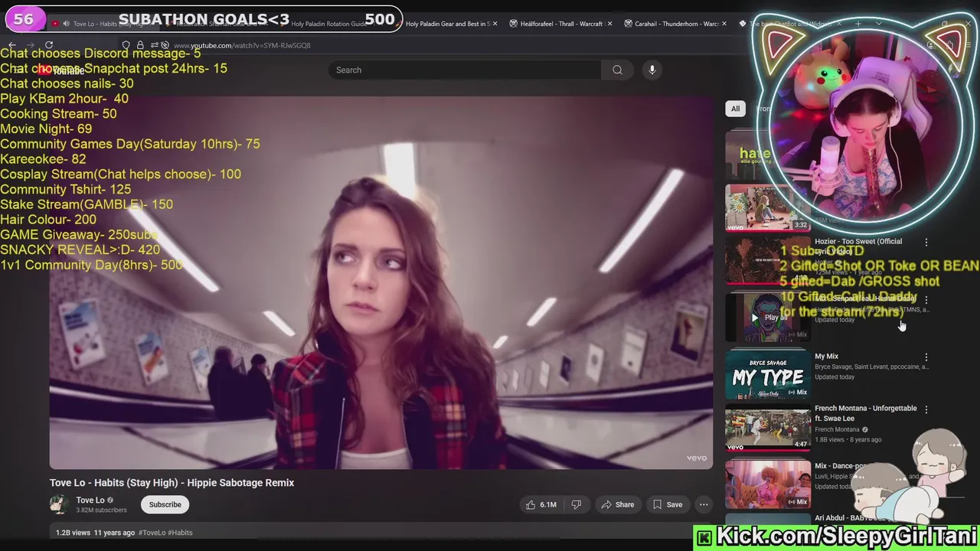Image resolution: width=980 pixels, height=551 pixels.
Task: Open options for French Montana - Unforgettable
Action: (x=926, y=410)
